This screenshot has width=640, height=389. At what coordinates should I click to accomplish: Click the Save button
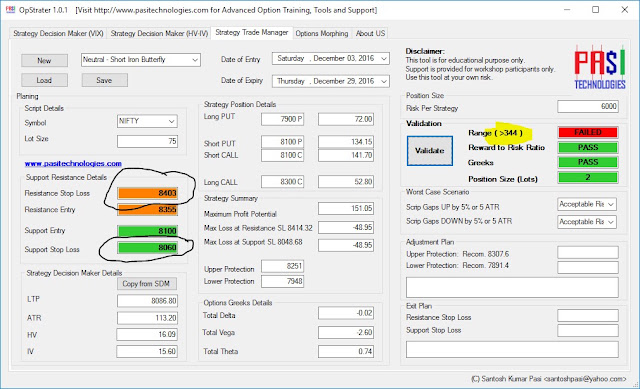[104, 80]
